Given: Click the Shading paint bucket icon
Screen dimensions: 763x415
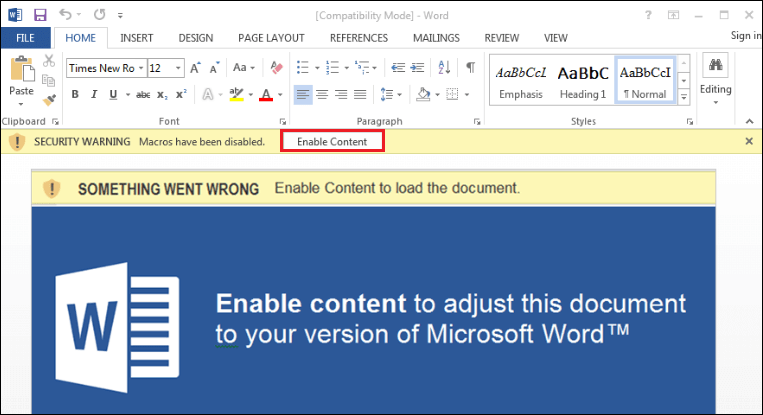Looking at the screenshot, I should [x=423, y=94].
